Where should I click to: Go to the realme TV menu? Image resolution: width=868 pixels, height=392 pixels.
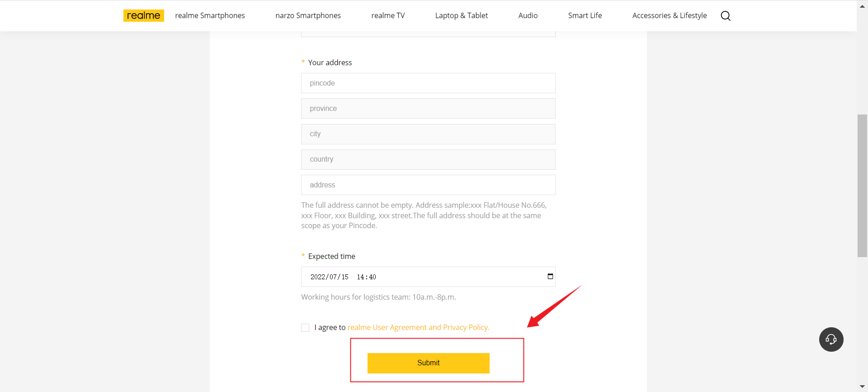pyautogui.click(x=388, y=15)
